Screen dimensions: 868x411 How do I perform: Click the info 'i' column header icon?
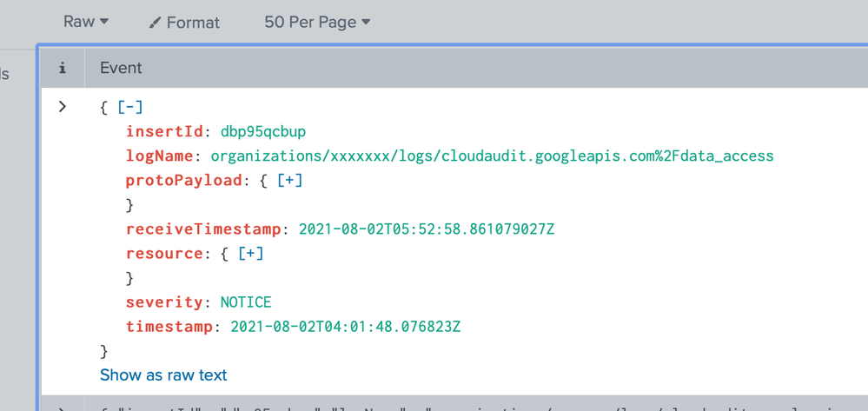click(x=62, y=68)
